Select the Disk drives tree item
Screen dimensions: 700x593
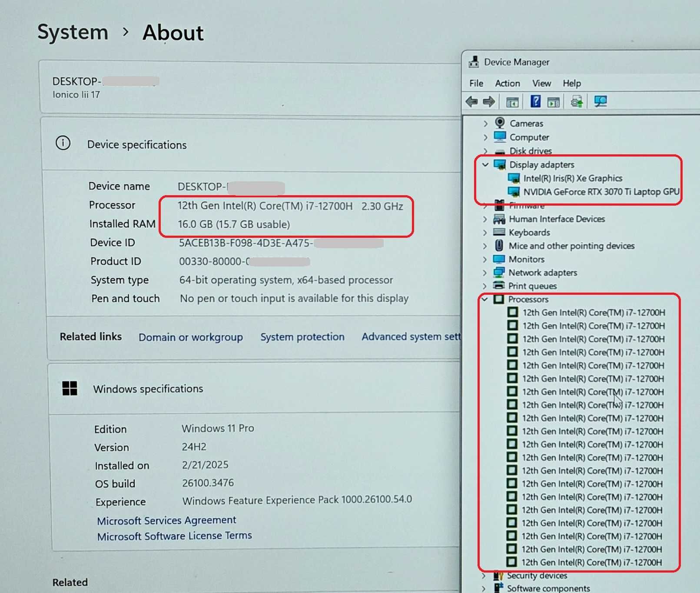531,151
